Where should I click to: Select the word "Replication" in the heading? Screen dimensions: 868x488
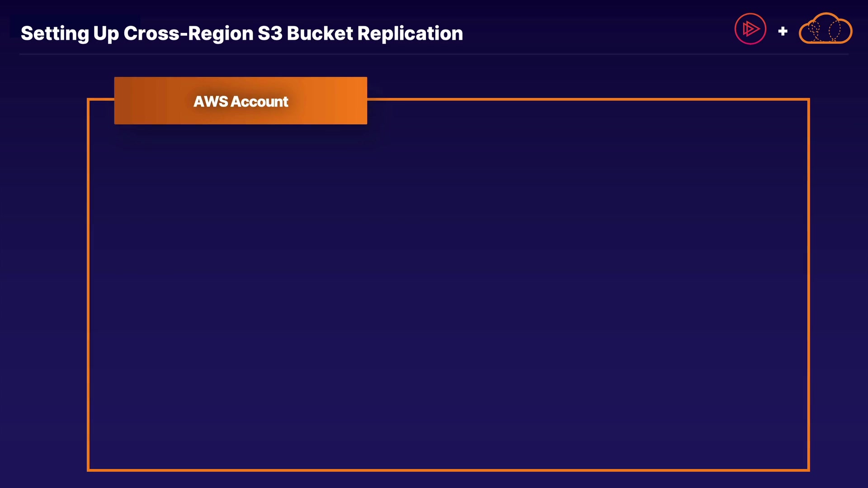pos(410,34)
